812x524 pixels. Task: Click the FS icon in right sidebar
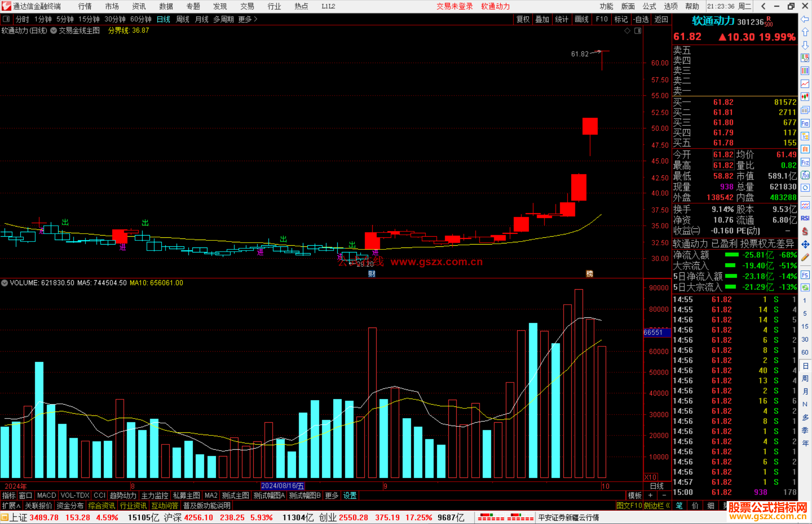[x=805, y=275]
